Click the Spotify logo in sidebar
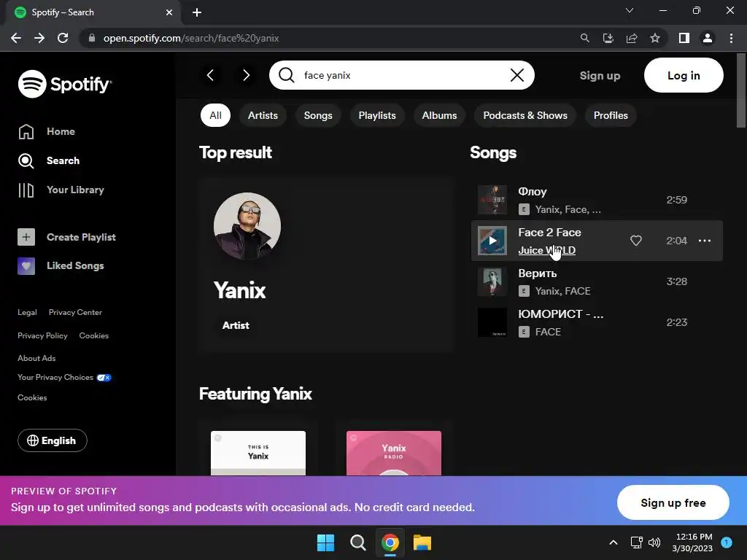Viewport: 747px width, 560px height. click(x=65, y=84)
